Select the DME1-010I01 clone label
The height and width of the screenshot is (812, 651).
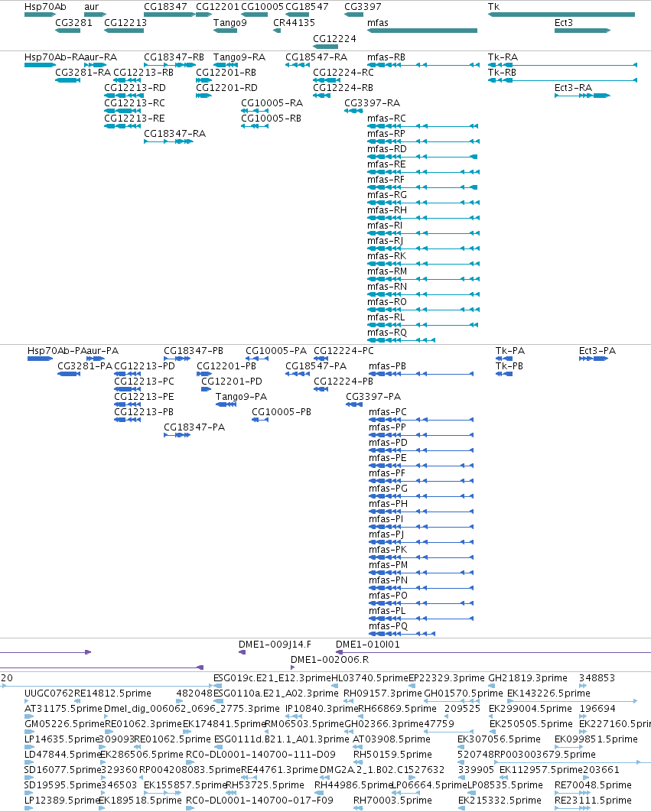(367, 645)
